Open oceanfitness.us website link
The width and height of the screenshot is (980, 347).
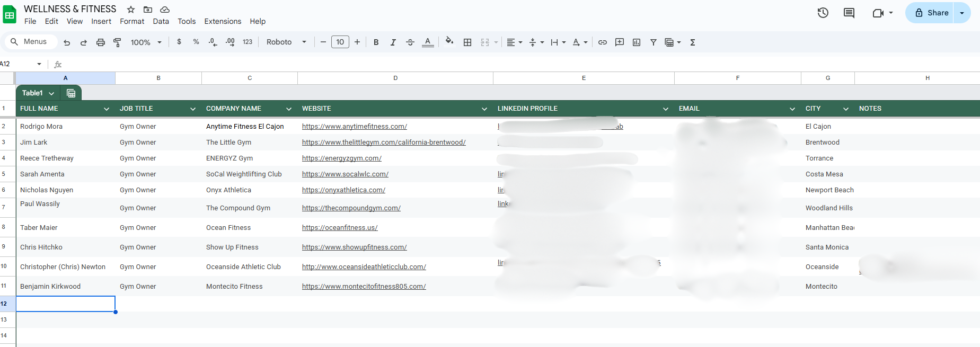340,228
